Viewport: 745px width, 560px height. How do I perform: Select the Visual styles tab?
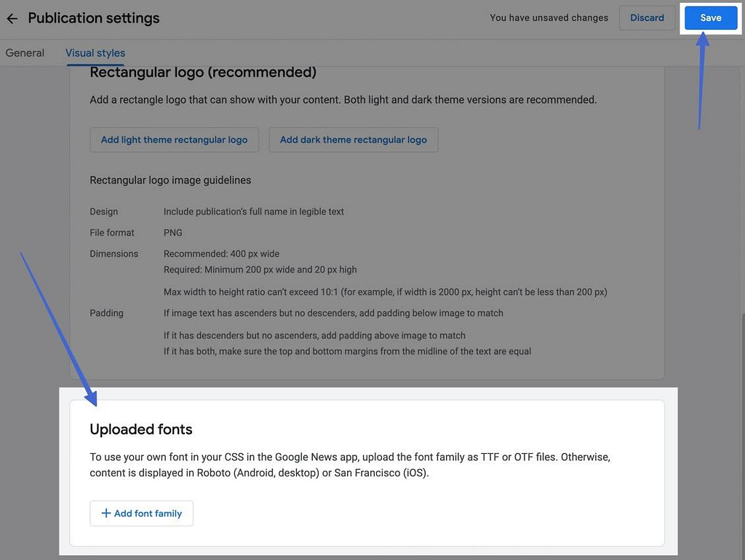click(x=95, y=52)
